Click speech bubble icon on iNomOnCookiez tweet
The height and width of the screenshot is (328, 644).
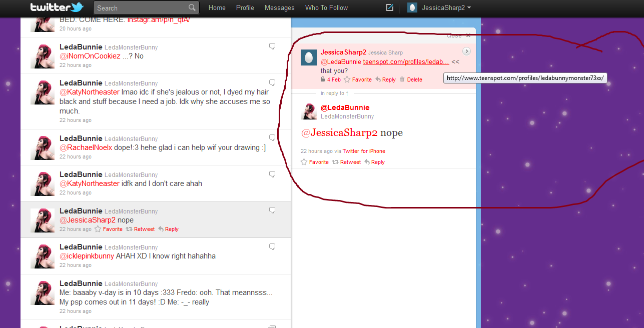(272, 46)
